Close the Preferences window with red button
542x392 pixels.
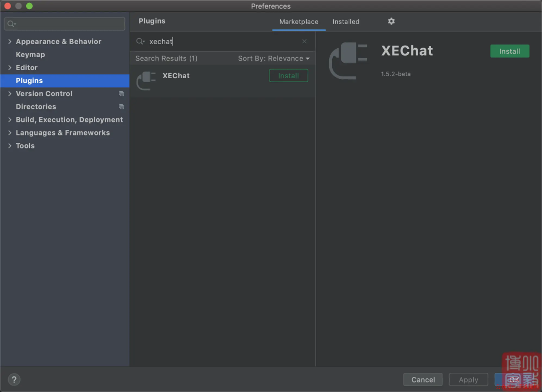8,6
